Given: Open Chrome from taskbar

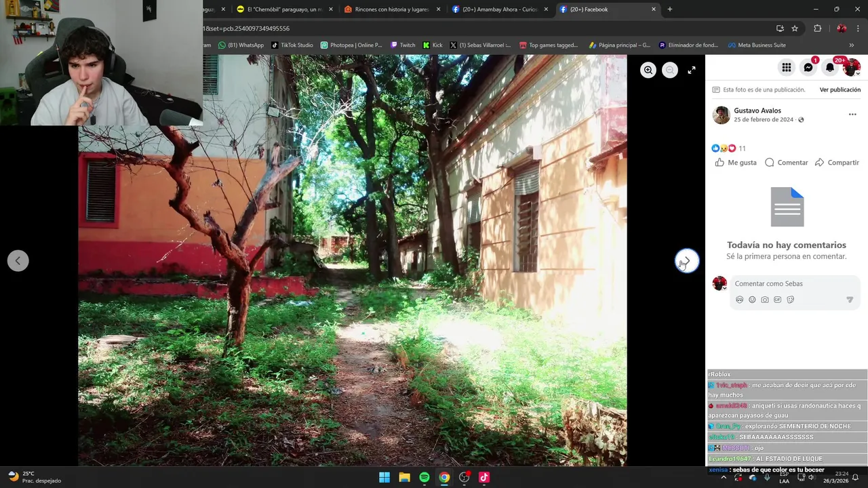Looking at the screenshot, I should (x=444, y=477).
